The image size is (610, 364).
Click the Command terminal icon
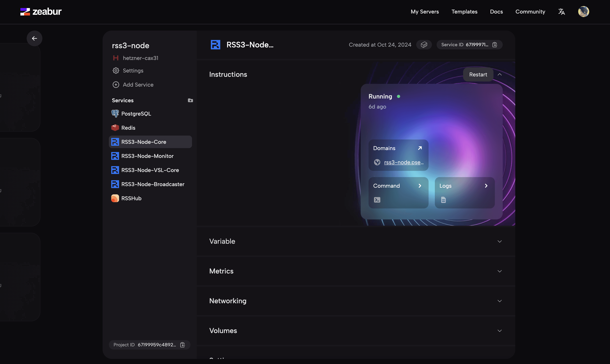pyautogui.click(x=377, y=200)
